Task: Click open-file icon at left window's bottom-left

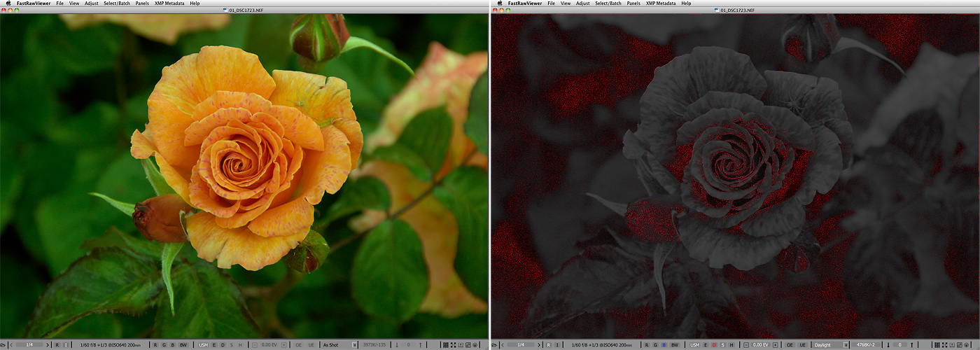Action: click(4, 345)
